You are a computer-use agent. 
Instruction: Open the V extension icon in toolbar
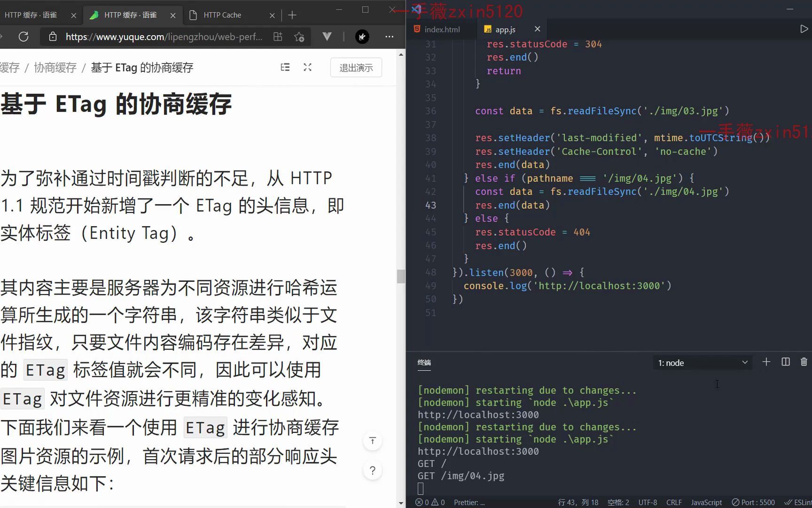pyautogui.click(x=327, y=37)
